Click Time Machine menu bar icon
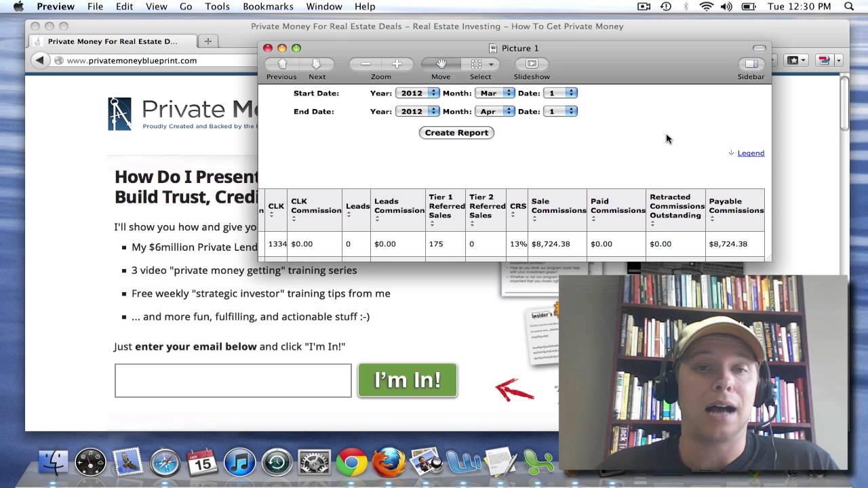Viewport: 868px width, 488px height. point(665,7)
